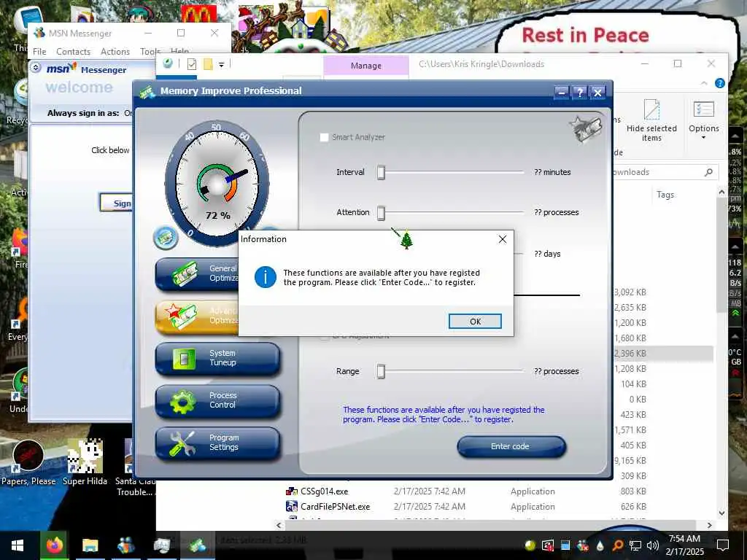This screenshot has width=747, height=560.
Task: Click the Firefox taskbar icon
Action: [54, 545]
